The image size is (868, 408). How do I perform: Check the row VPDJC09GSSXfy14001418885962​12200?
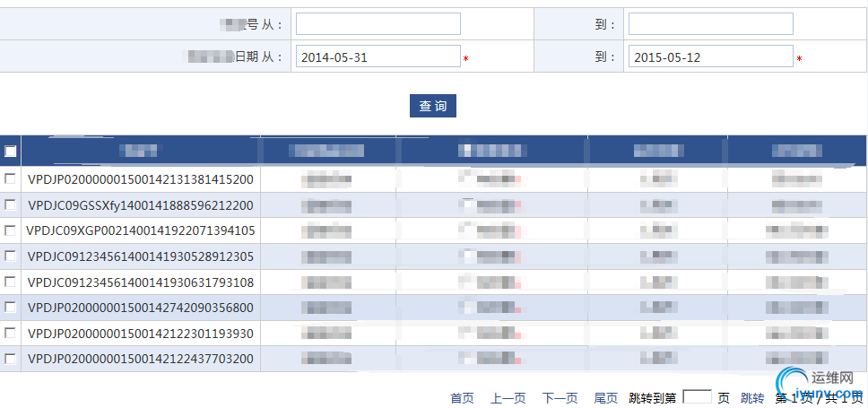[x=10, y=204]
